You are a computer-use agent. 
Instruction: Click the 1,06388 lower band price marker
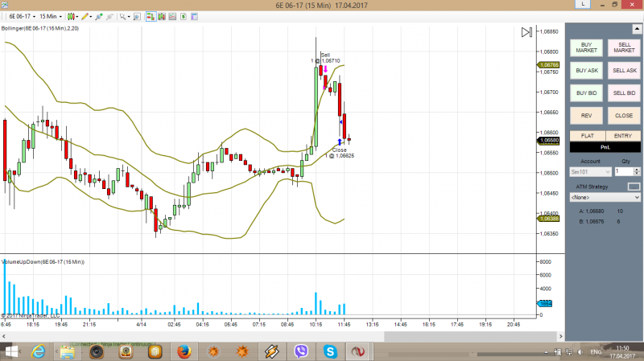(548, 219)
